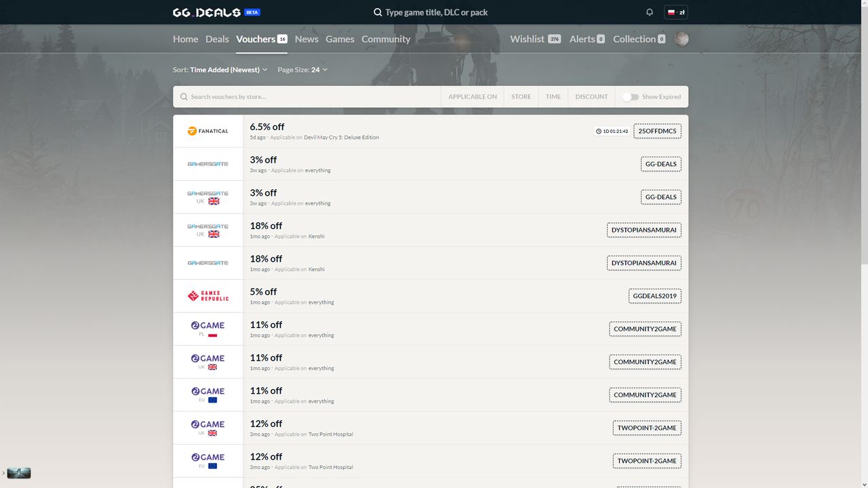Focus the game title search field
868x488 pixels.
tap(436, 12)
